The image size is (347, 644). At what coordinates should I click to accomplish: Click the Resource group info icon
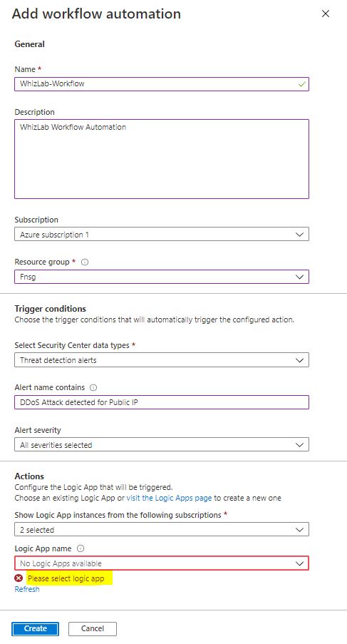pyautogui.click(x=85, y=262)
